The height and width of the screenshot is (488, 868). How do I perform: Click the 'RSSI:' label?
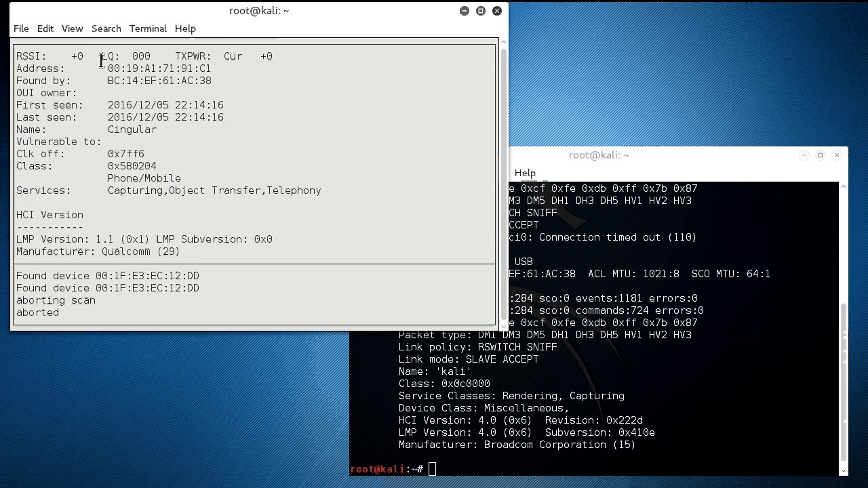coord(32,56)
